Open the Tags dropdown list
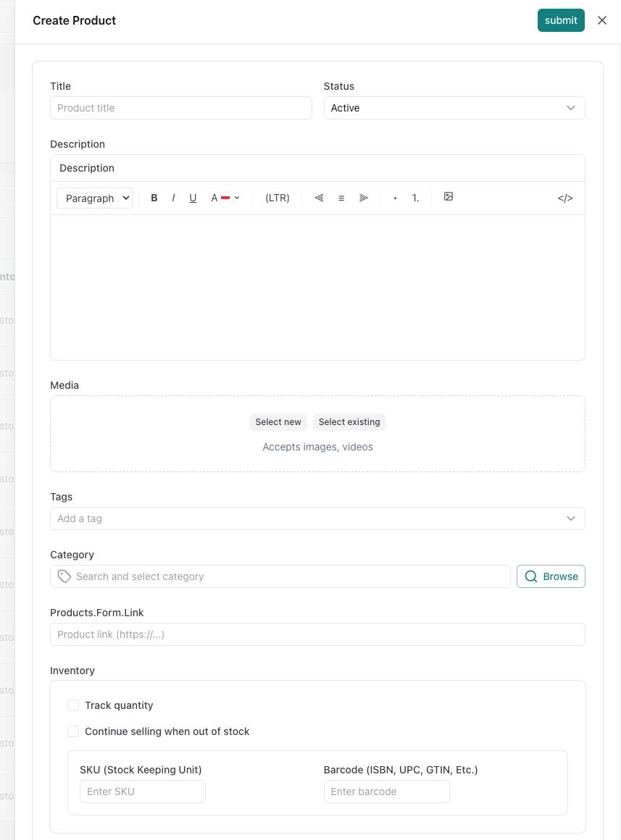This screenshot has height=840, width=621. pyautogui.click(x=571, y=518)
